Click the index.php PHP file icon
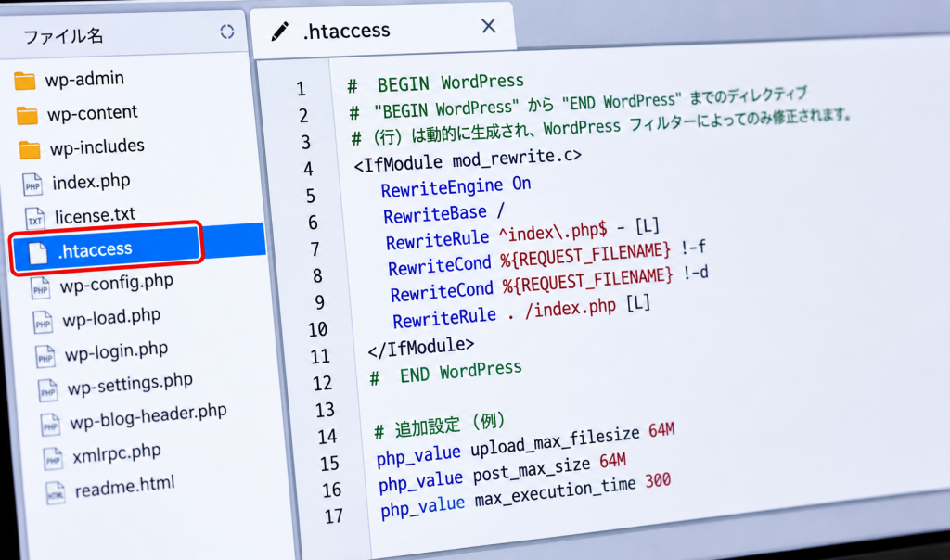The width and height of the screenshot is (950, 560). pos(32,185)
